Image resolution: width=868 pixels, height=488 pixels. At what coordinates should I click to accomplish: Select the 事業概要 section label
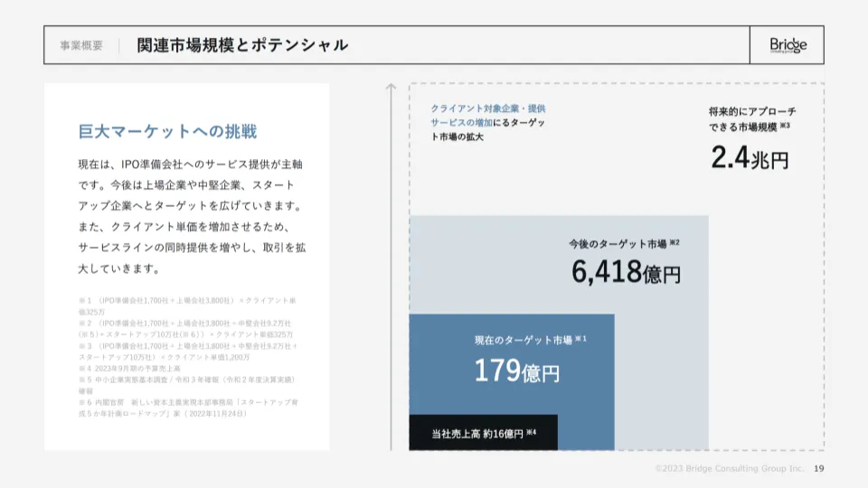[x=81, y=45]
